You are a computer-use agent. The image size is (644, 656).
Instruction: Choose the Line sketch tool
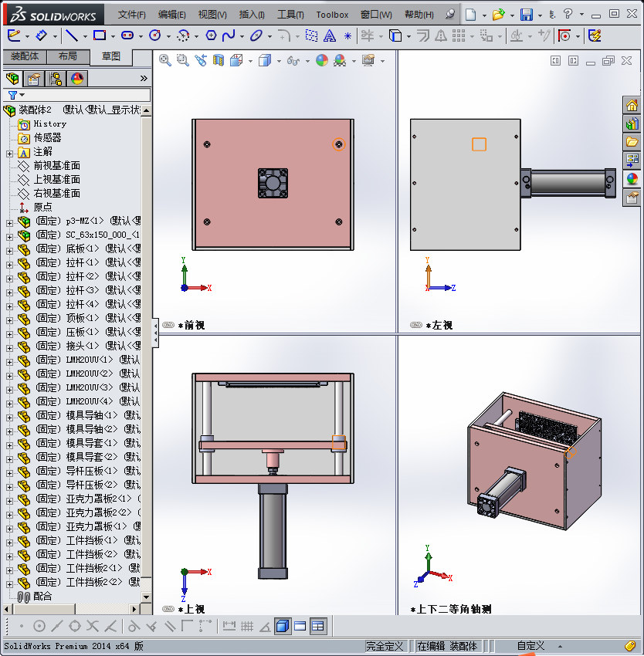72,36
